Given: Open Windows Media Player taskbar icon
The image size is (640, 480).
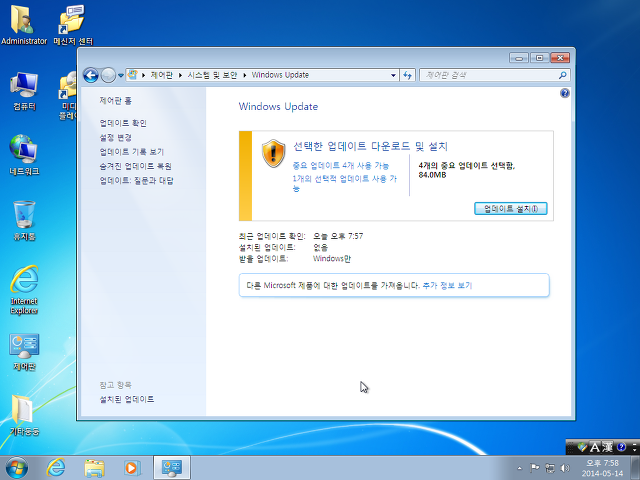Looking at the screenshot, I should [132, 468].
